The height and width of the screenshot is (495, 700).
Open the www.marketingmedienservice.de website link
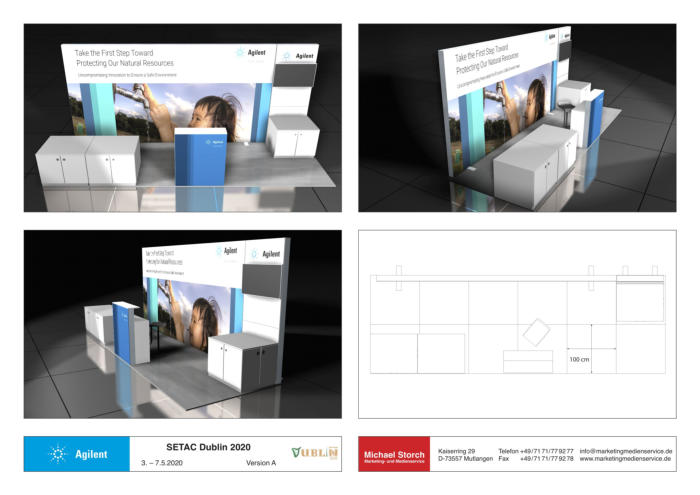(625, 458)
